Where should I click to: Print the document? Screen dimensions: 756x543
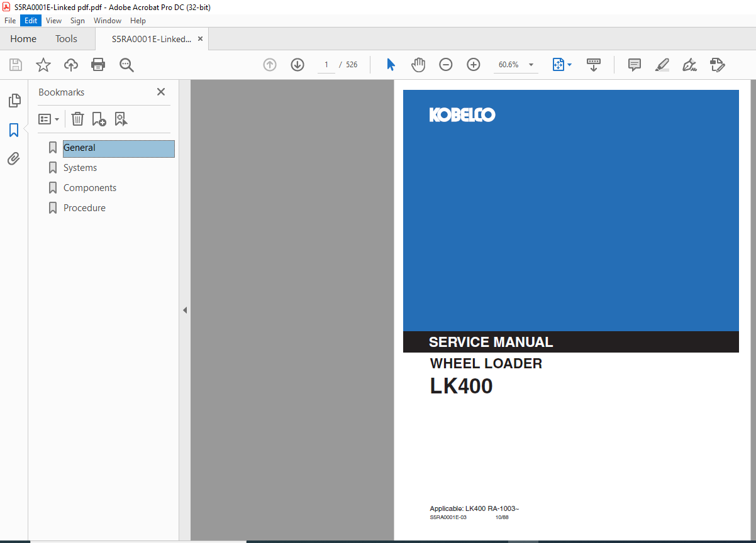pos(98,65)
